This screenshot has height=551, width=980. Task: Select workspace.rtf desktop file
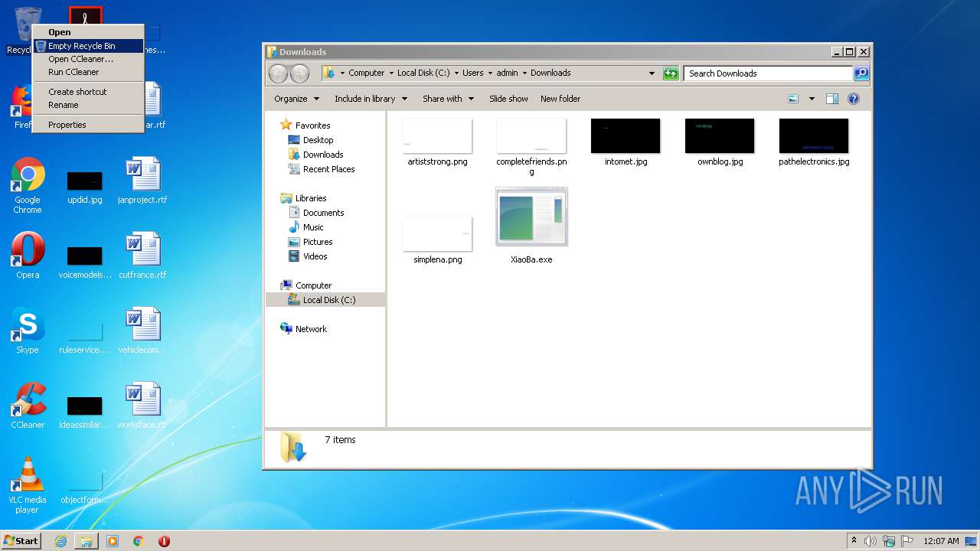tap(142, 406)
